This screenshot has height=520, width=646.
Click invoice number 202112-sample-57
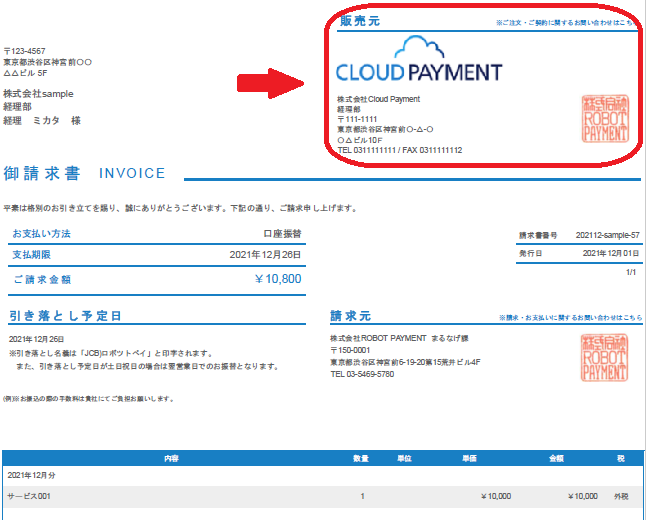click(608, 235)
